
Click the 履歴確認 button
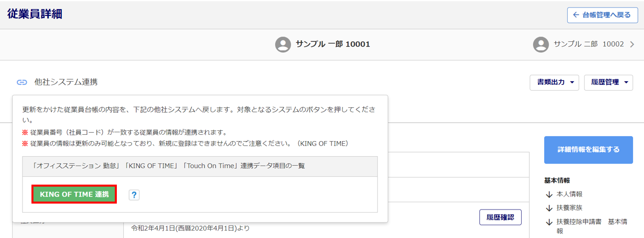point(500,217)
